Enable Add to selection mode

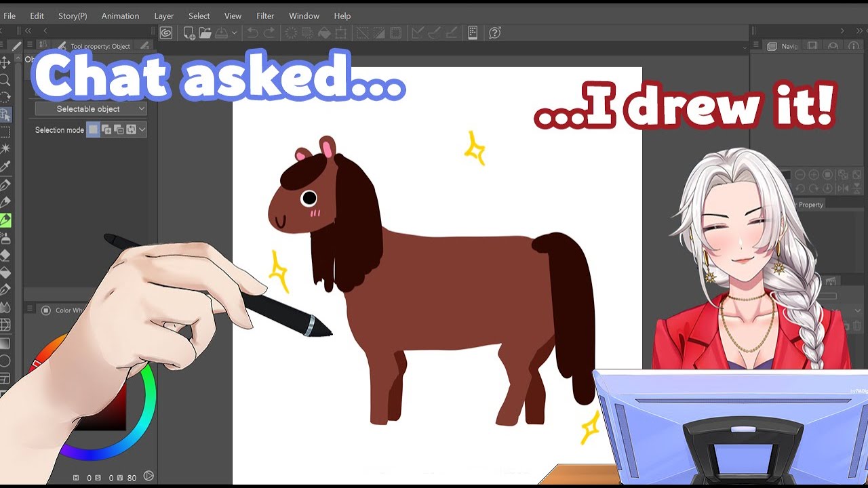pos(106,129)
